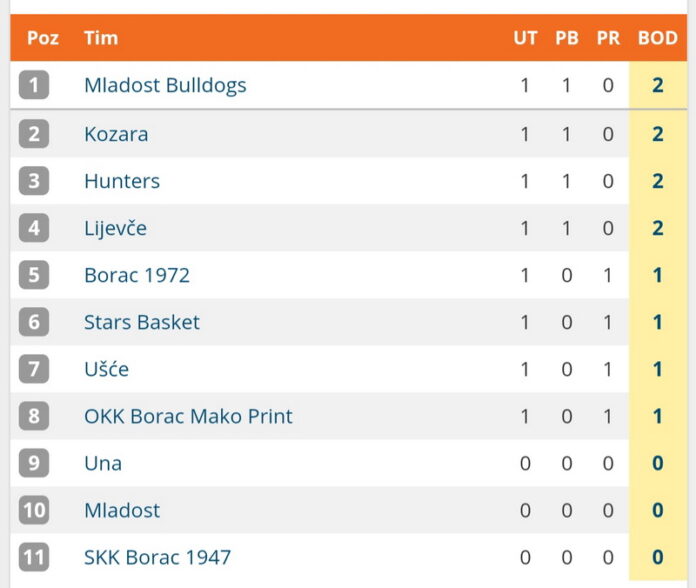Viewport: 696px width, 588px height.
Task: Click the PR column header
Action: [608, 38]
